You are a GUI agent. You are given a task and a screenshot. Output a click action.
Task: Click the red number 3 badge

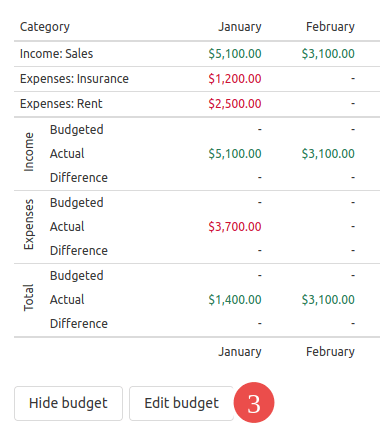[254, 403]
